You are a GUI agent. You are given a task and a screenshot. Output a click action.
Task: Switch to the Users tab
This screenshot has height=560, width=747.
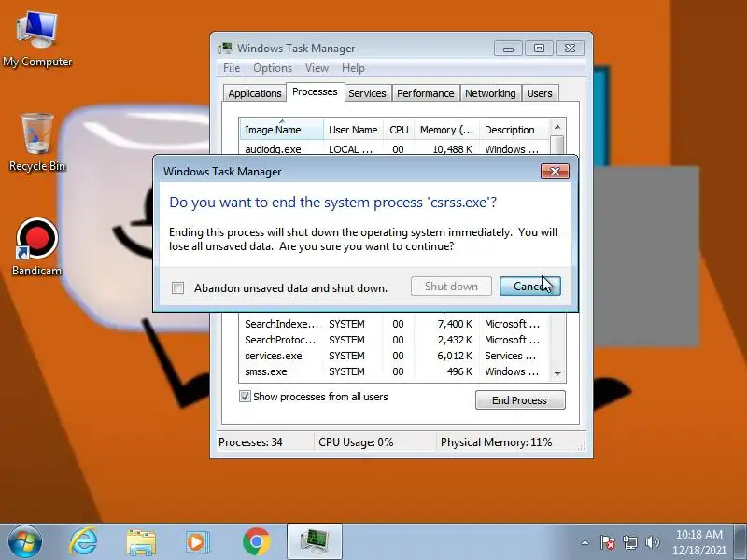[540, 93]
